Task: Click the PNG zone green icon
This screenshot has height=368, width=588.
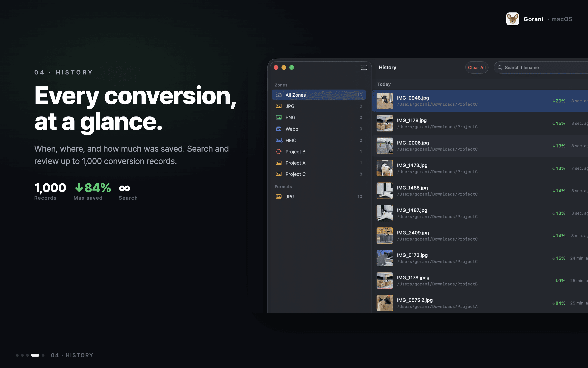Action: (x=279, y=117)
